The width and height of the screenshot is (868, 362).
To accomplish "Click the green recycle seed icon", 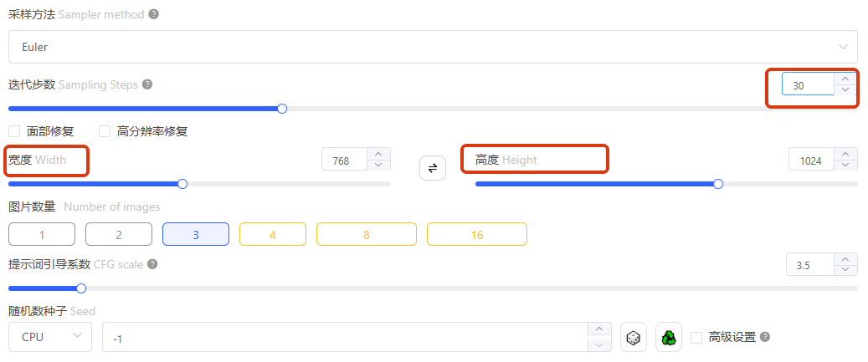I will click(x=669, y=338).
